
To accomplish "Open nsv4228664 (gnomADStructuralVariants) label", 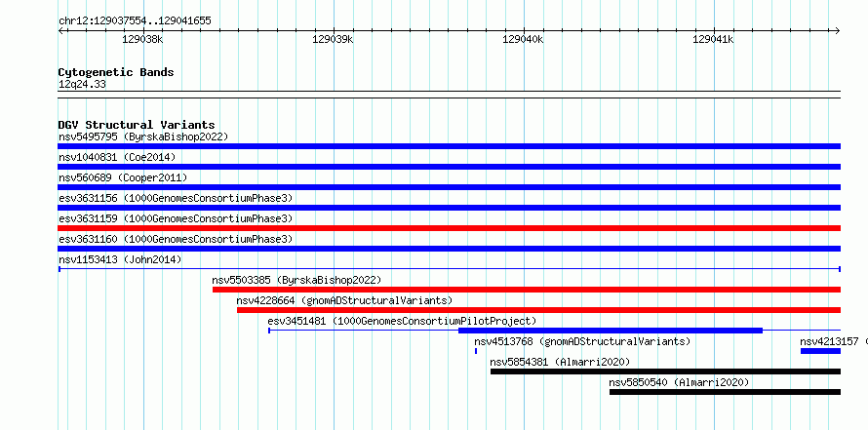I will point(344,300).
